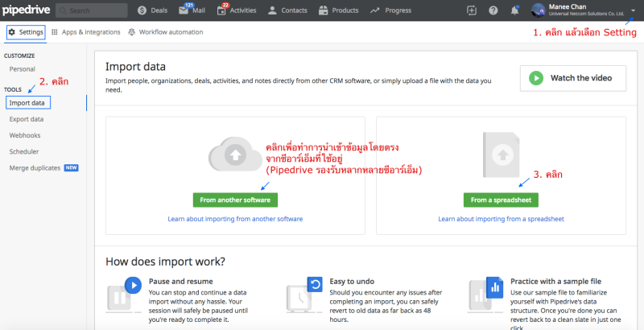This screenshot has height=330, width=644.
Task: Expand the user account dropdown arrow
Action: 633,10
